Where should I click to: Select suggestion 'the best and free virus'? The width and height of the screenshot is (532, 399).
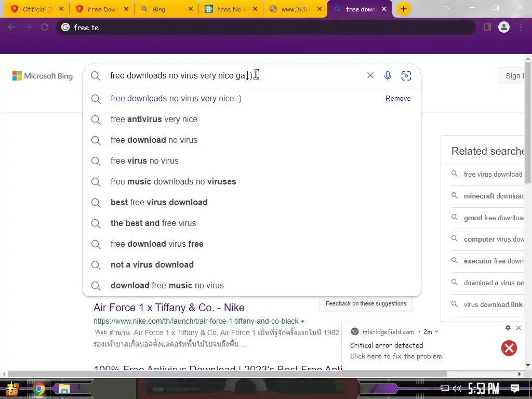click(x=252, y=223)
